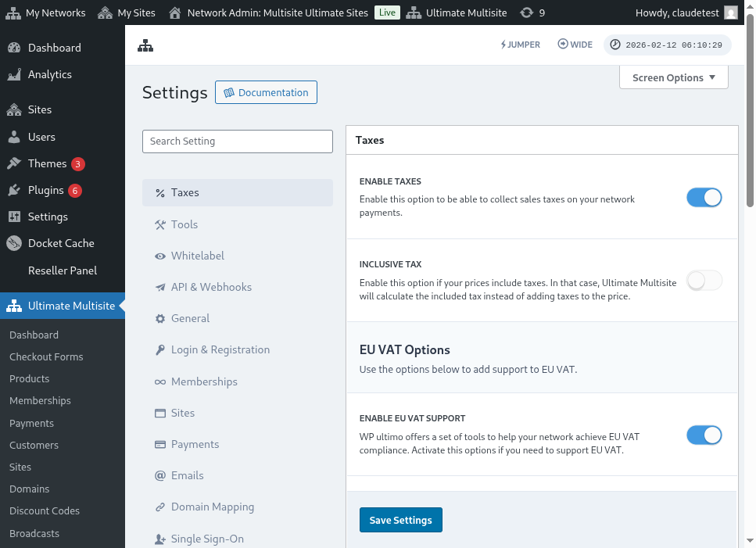
Task: Open Customers submenu item
Action: (x=34, y=446)
